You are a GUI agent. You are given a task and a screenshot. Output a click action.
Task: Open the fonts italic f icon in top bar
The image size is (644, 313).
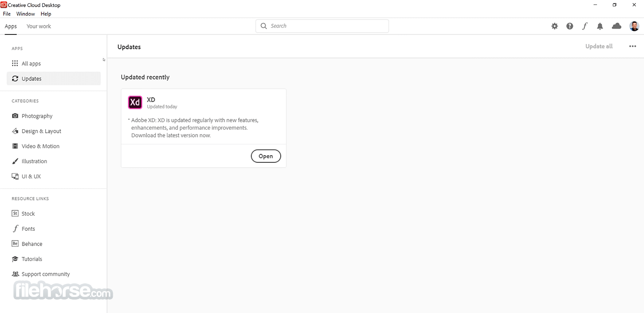point(584,26)
